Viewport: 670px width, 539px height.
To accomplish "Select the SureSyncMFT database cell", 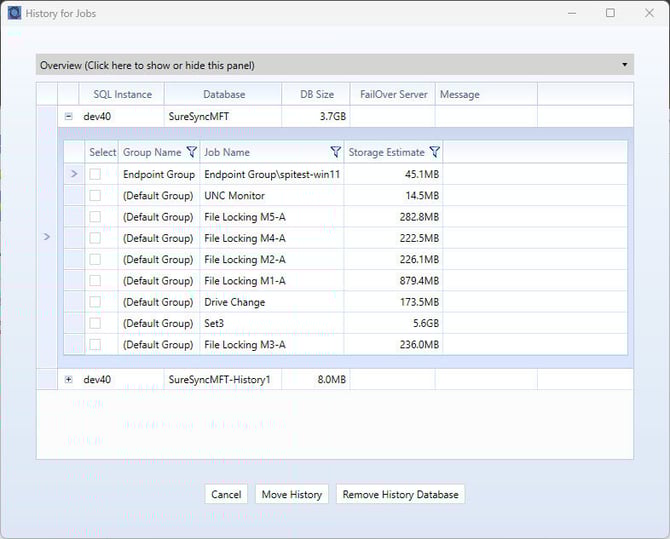I will [x=223, y=116].
